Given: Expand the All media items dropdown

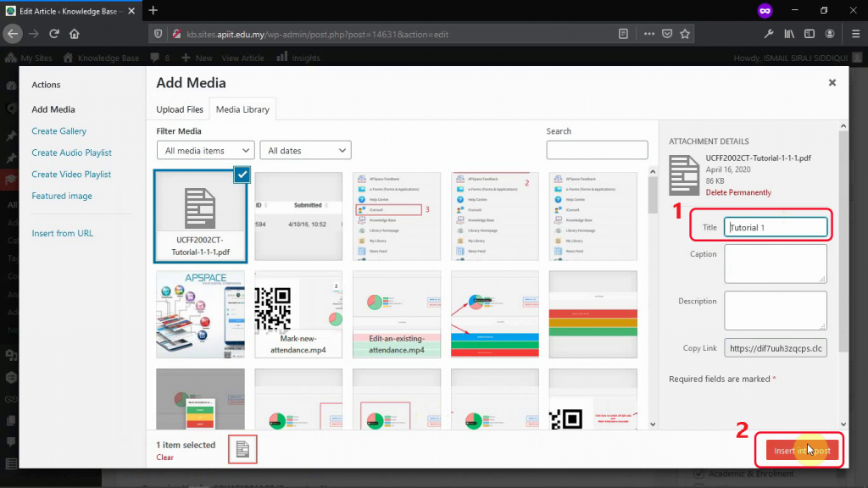Looking at the screenshot, I should (205, 150).
